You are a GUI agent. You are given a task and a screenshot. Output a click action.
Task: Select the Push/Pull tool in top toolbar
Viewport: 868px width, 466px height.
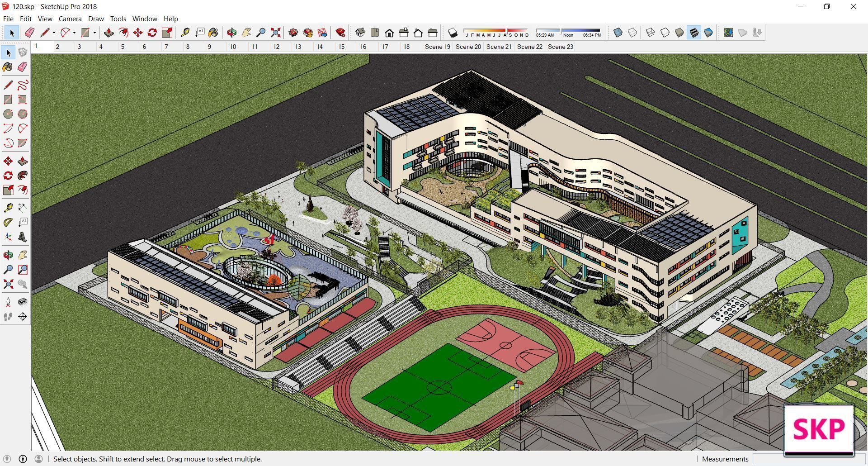108,33
